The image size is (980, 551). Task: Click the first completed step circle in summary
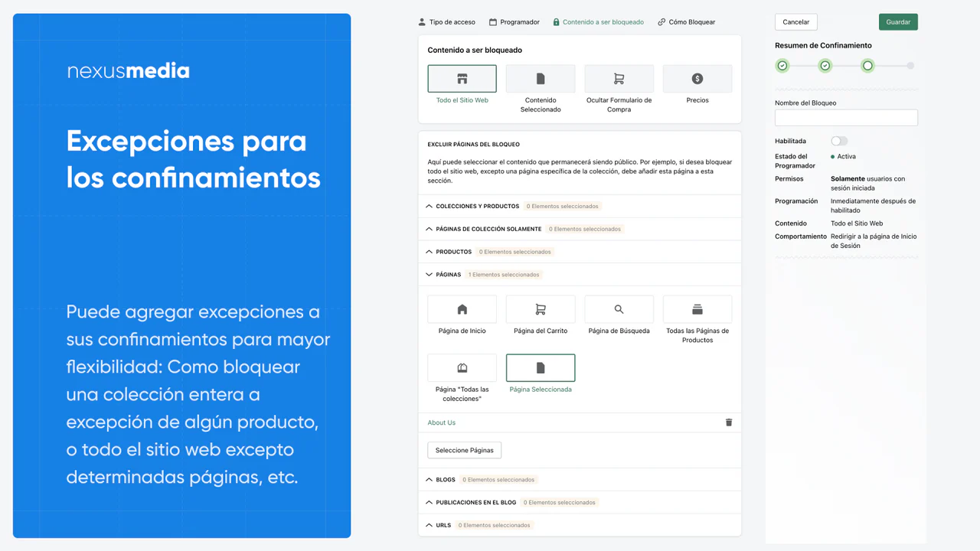[x=782, y=66]
